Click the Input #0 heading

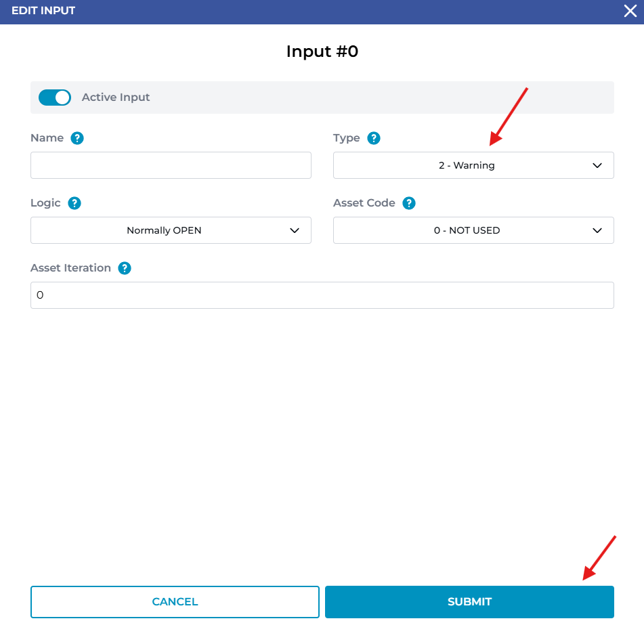322,51
